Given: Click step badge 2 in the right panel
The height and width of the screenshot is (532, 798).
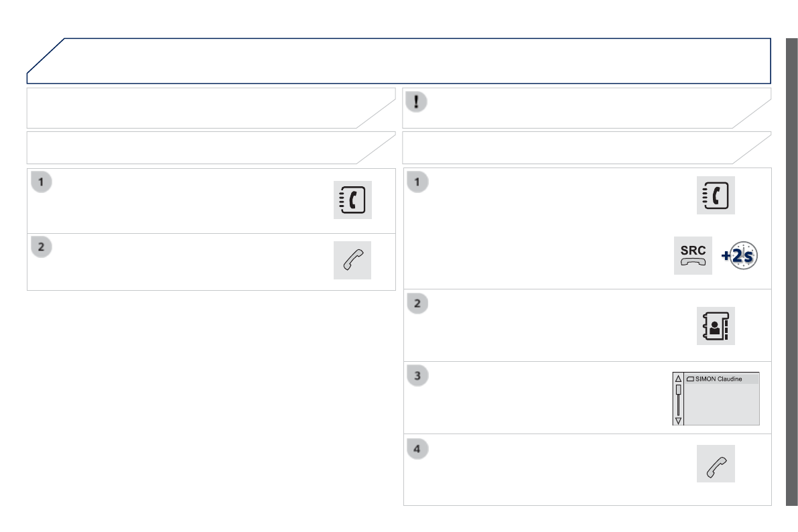Looking at the screenshot, I should (x=418, y=303).
